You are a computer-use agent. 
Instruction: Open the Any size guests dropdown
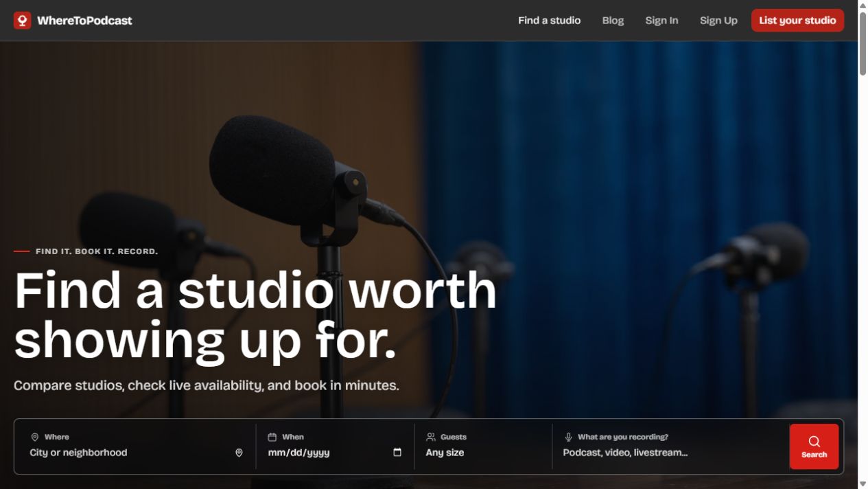[483, 453]
